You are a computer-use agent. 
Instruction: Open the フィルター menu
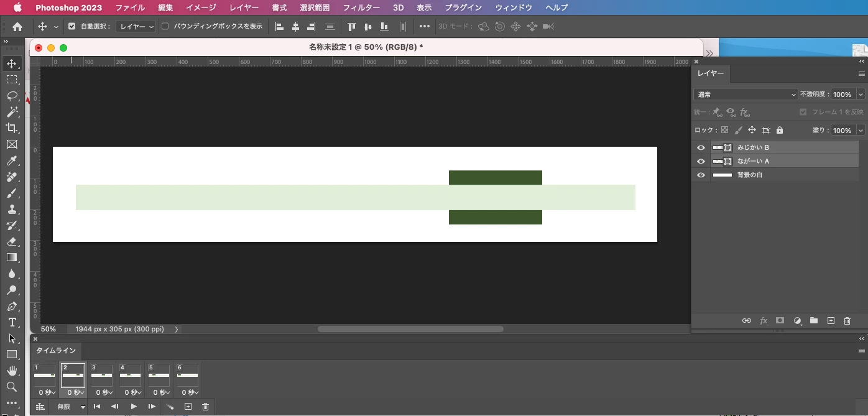(x=361, y=7)
